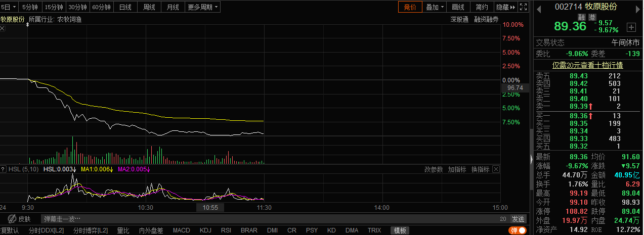Hide the side panel with 隐藏
The width and height of the screenshot is (644, 235).
coord(505,7)
